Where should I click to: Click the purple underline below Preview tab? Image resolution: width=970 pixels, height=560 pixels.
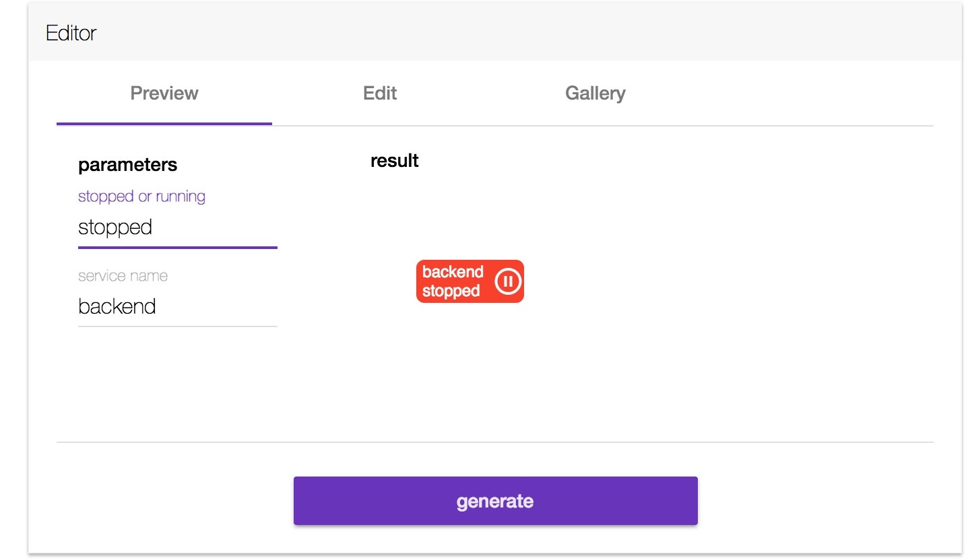point(164,124)
